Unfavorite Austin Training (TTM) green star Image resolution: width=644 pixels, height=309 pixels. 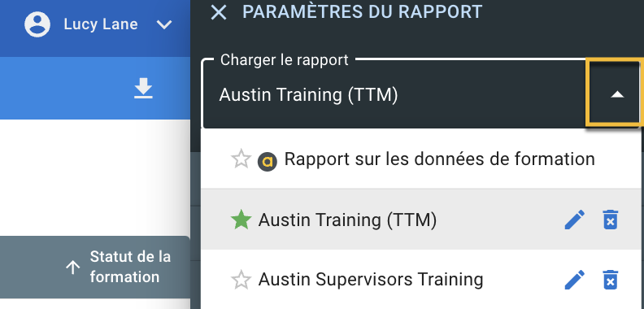[241, 220]
